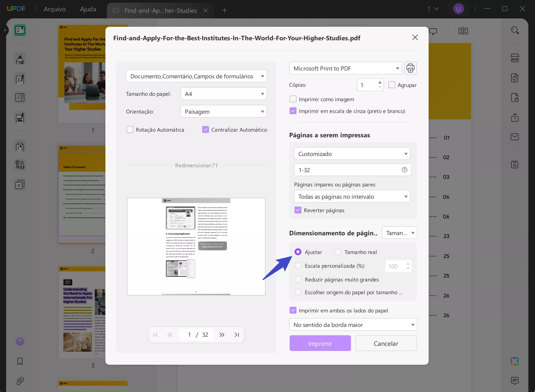The height and width of the screenshot is (392, 535).
Task: Open the OCR tool
Action: [515, 58]
